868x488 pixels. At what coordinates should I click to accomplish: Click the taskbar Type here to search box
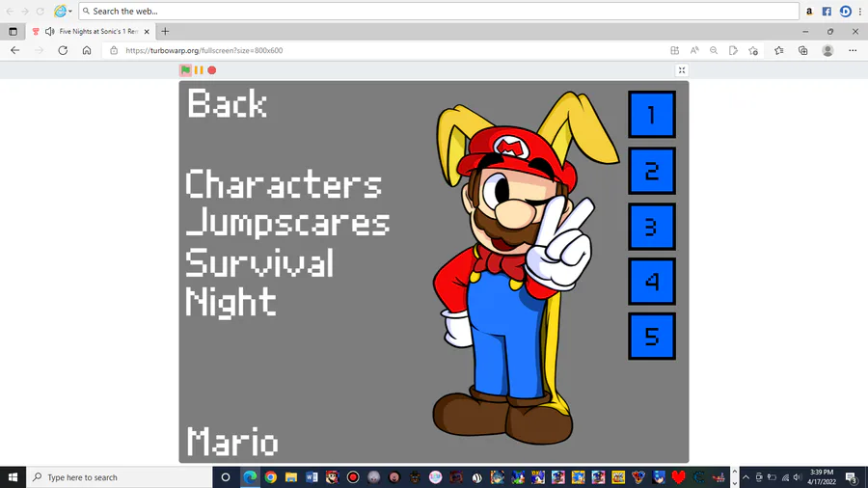click(119, 477)
